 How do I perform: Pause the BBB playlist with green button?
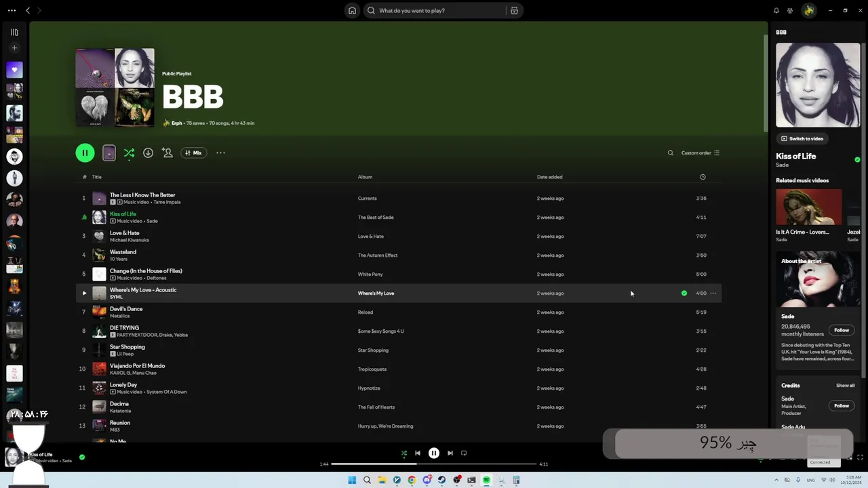[85, 152]
